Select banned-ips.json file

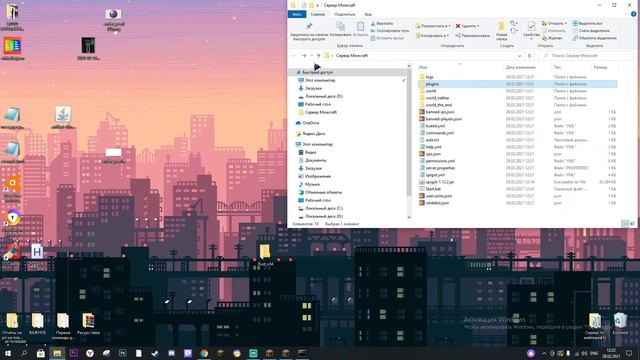coord(440,112)
